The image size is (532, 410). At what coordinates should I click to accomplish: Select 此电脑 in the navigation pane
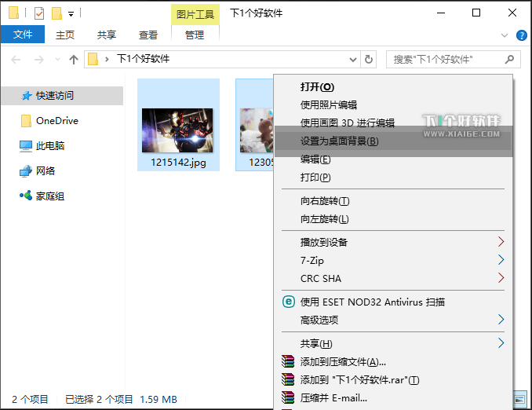tap(50, 146)
